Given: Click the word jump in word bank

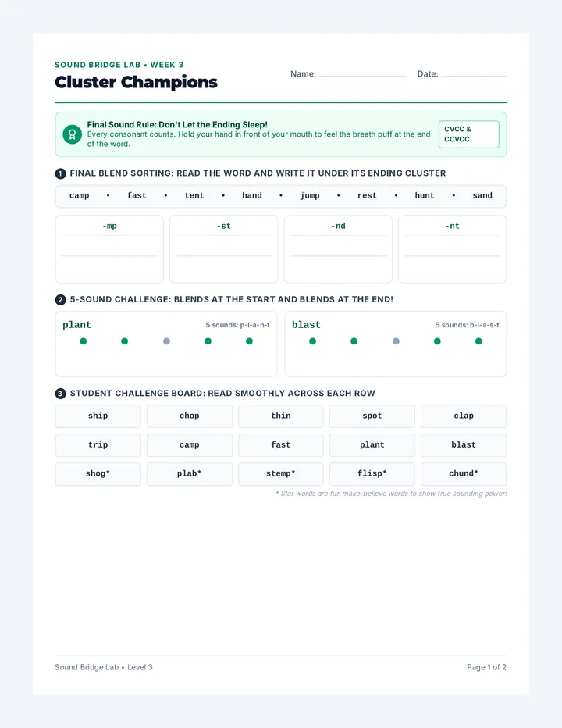Looking at the screenshot, I should 310,195.
